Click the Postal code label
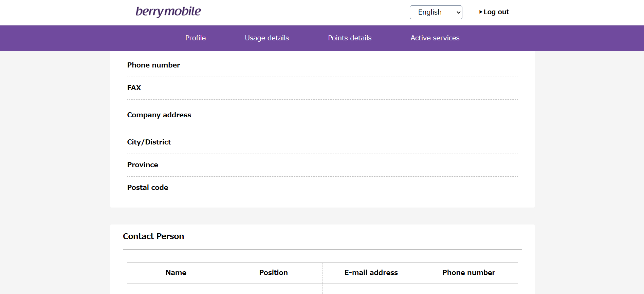644x294 pixels. (148, 188)
